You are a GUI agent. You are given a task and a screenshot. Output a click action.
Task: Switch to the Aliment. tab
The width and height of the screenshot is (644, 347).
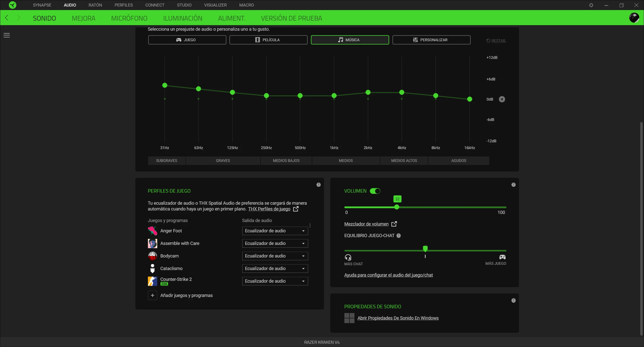231,18
